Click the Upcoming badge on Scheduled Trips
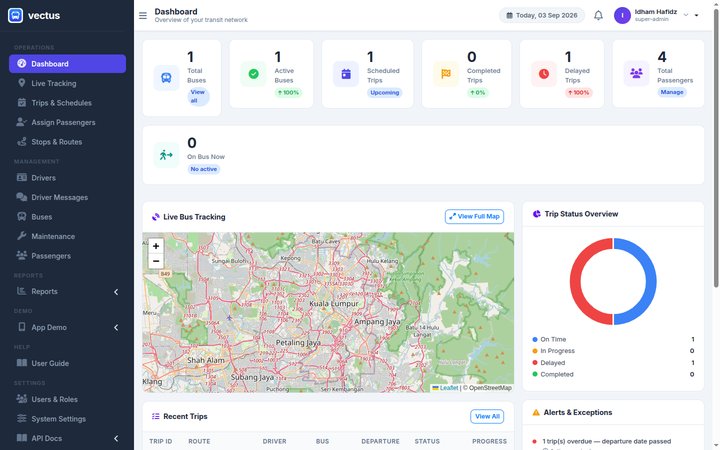The image size is (720, 450). [x=384, y=93]
